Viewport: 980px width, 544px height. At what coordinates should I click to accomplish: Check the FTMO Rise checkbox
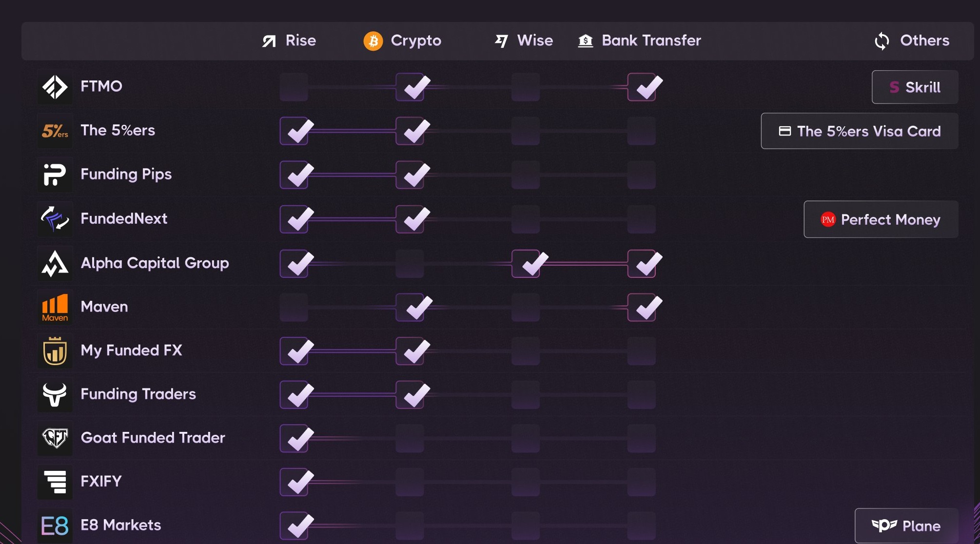[x=294, y=87]
